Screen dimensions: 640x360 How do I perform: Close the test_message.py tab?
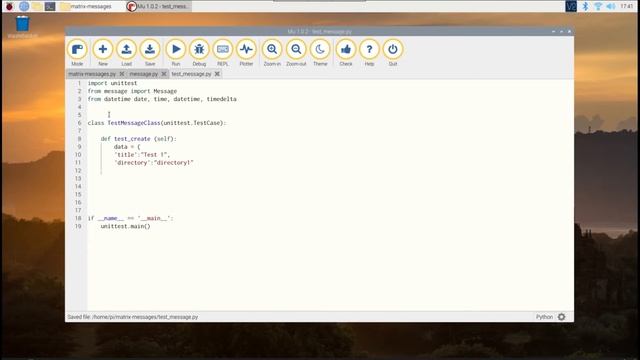217,74
